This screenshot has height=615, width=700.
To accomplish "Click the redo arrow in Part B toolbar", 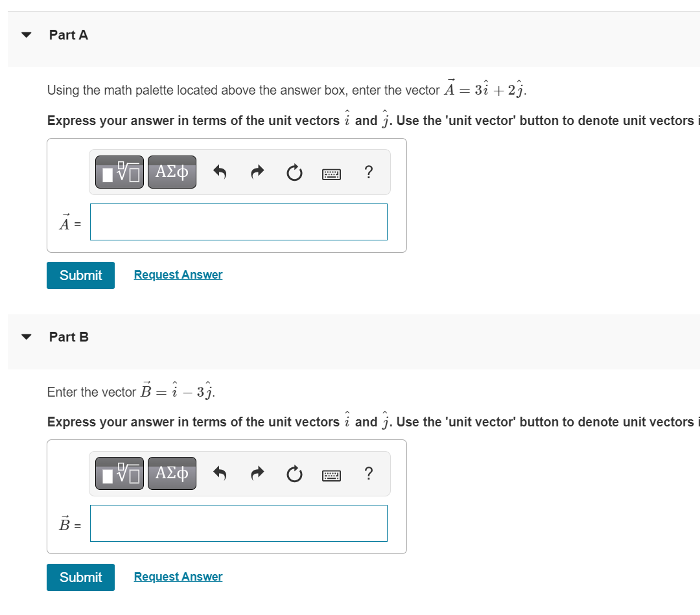I will tap(257, 473).
